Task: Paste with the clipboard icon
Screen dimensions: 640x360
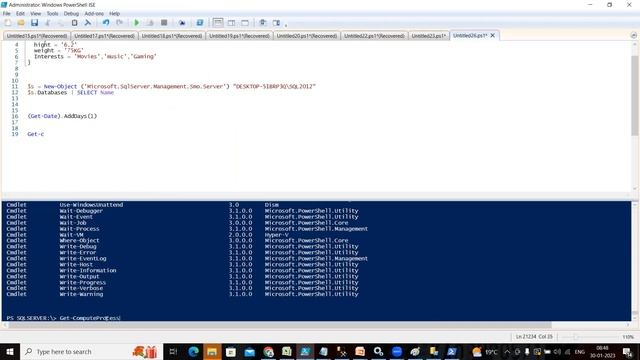Action: (x=74, y=23)
